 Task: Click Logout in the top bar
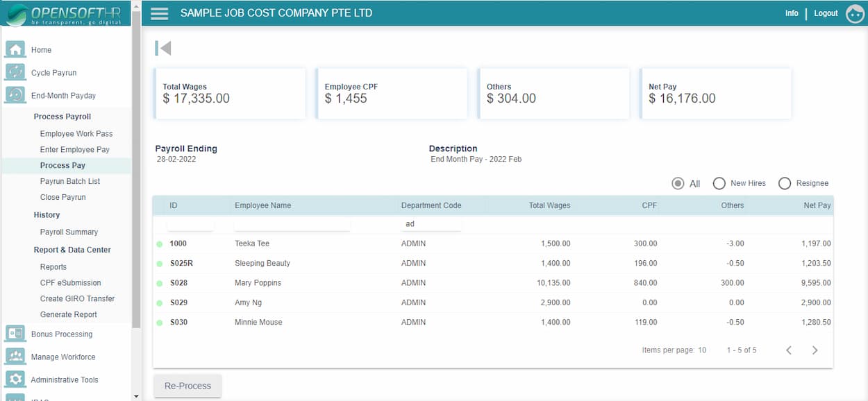[x=826, y=12]
